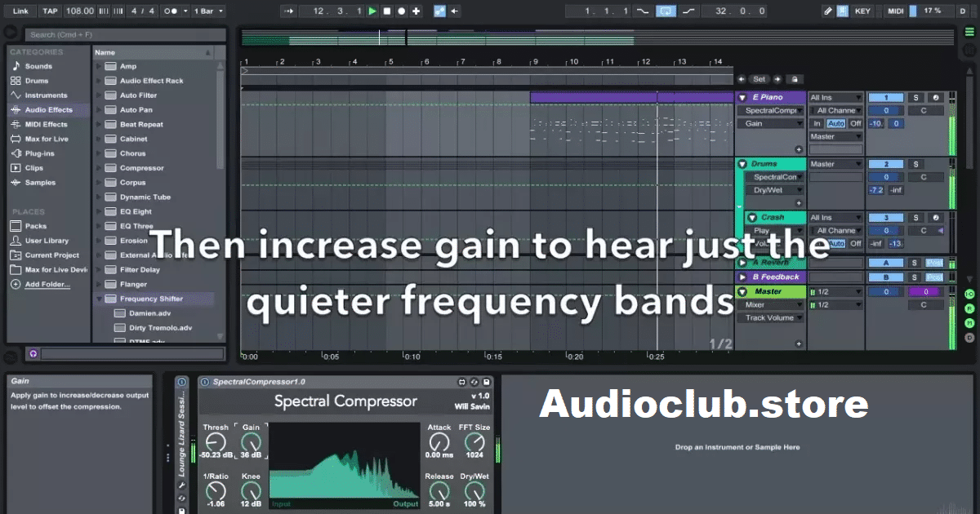This screenshot has width=980, height=514.
Task: Open User Library place
Action: point(47,241)
